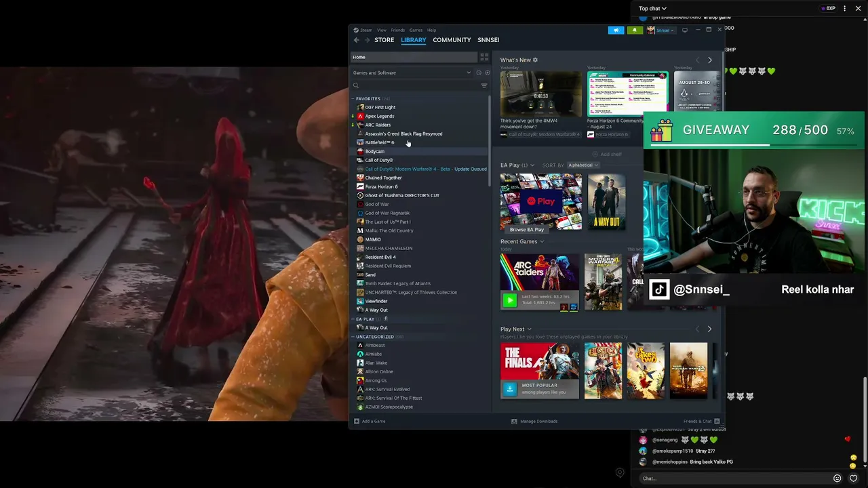
Task: Open the blue Steam announcements megaphone button
Action: (x=616, y=30)
